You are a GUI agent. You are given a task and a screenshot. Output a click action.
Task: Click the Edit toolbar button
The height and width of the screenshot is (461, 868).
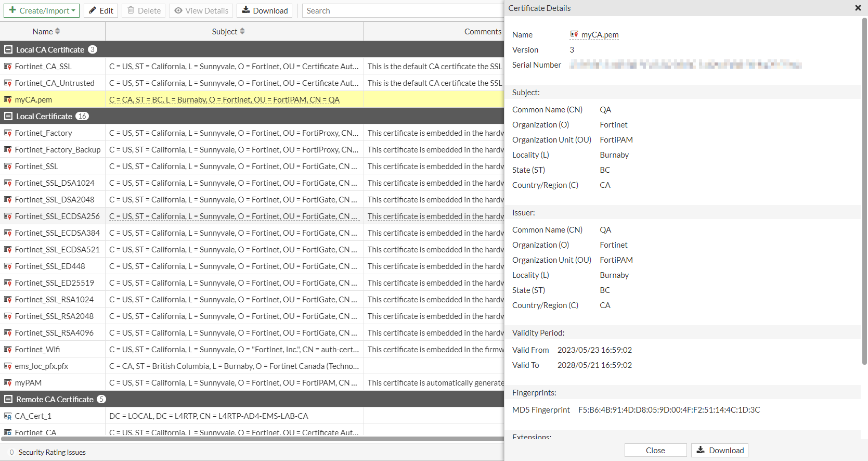pos(101,11)
